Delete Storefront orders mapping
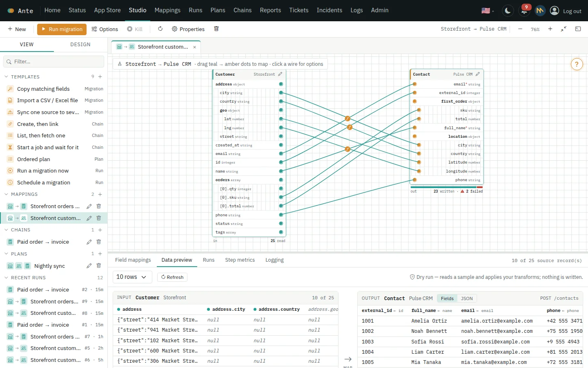588x368 pixels. (x=98, y=206)
